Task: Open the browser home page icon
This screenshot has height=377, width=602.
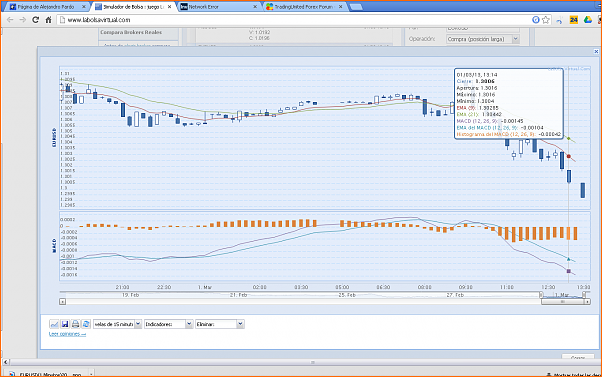Action: [x=48, y=20]
